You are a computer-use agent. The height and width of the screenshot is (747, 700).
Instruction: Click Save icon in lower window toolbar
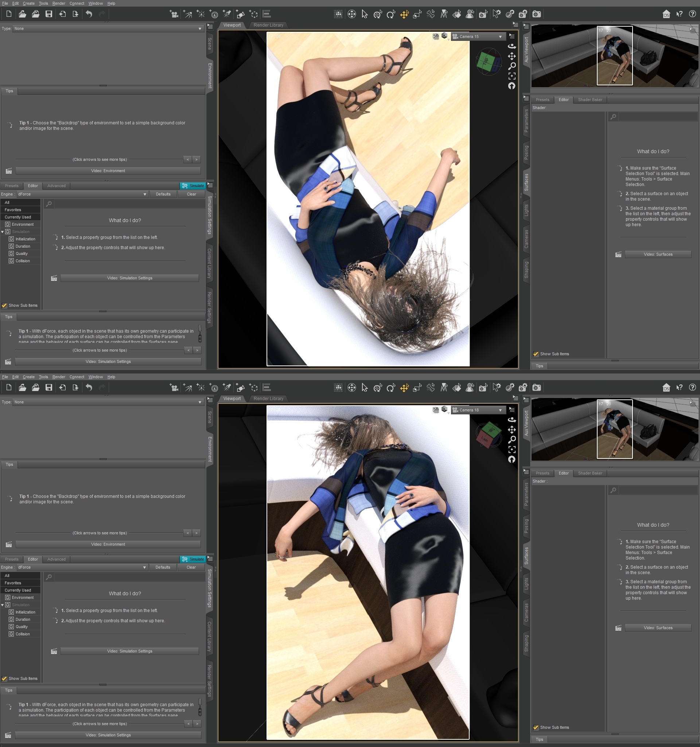49,387
